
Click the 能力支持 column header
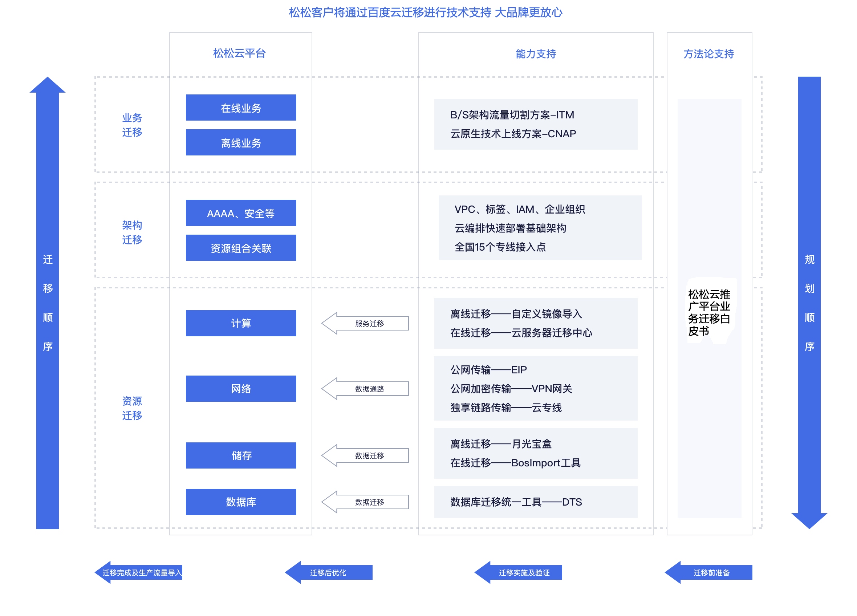(x=536, y=54)
